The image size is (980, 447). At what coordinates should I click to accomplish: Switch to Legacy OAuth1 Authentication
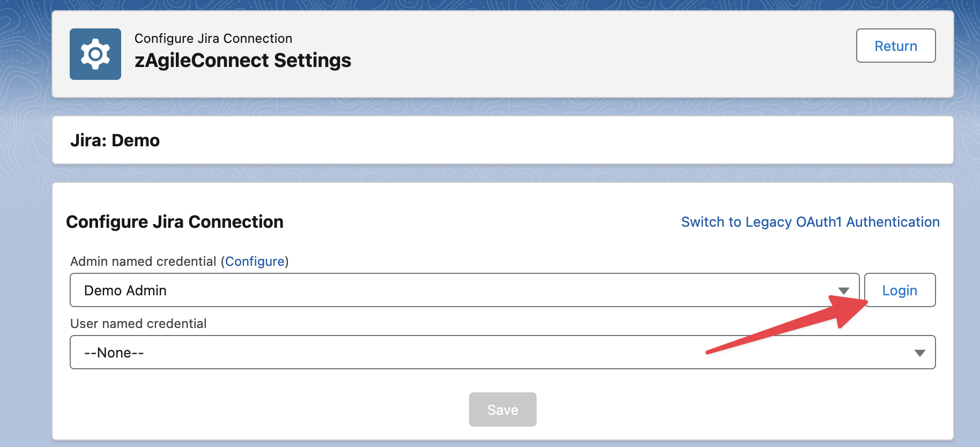tap(810, 222)
